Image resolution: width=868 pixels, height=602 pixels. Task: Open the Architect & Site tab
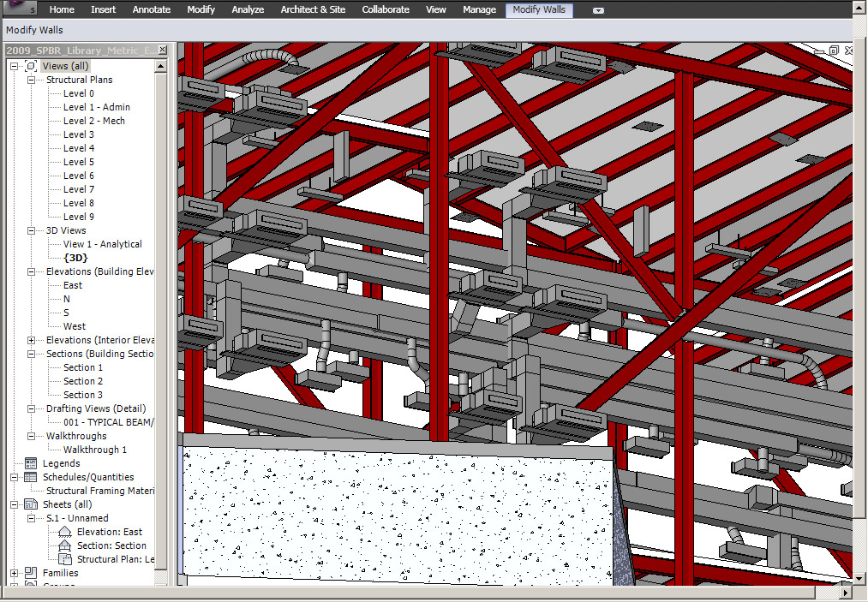click(313, 9)
